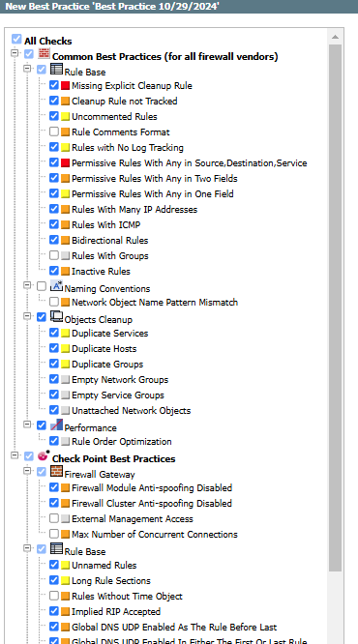358x644 pixels.
Task: Click the Unnamed Rules label
Action: click(104, 565)
